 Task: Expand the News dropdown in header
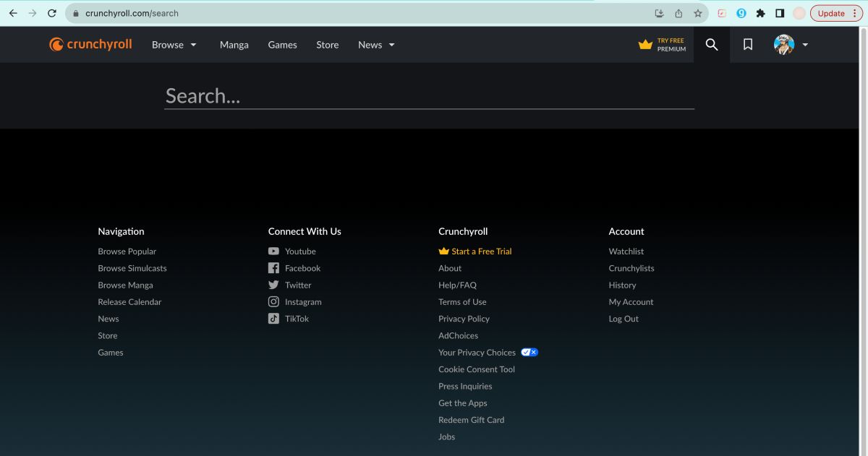click(x=377, y=45)
